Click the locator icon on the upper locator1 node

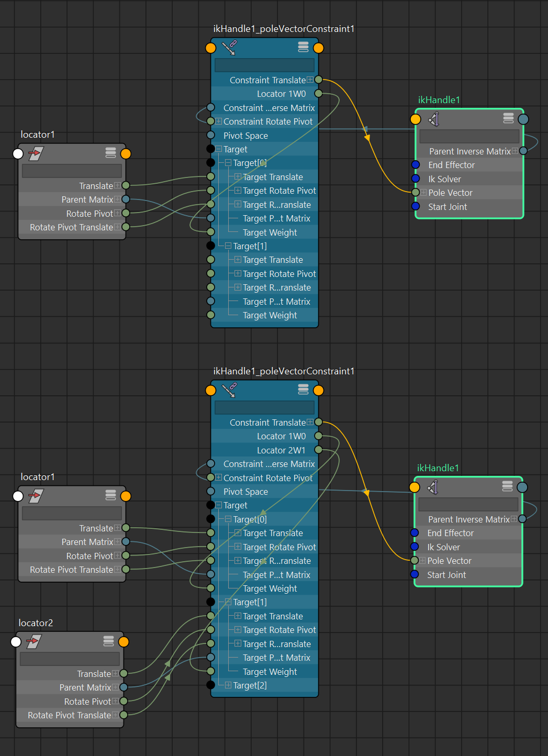36,153
